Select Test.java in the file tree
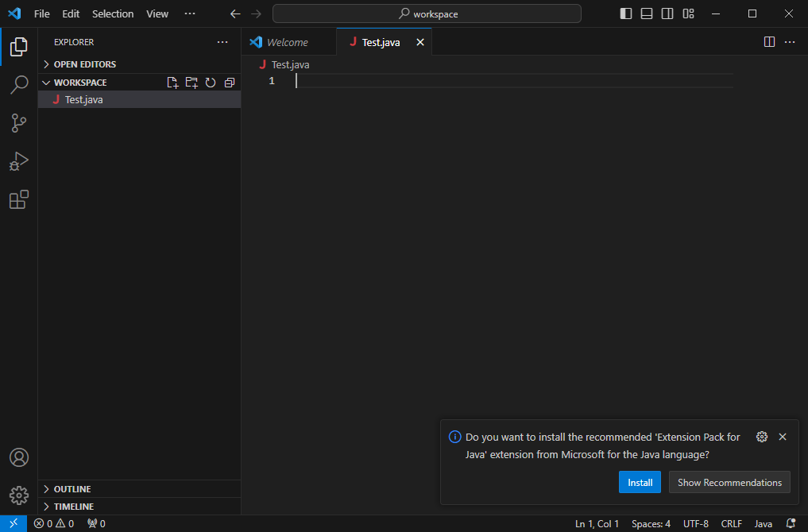 [139, 99]
